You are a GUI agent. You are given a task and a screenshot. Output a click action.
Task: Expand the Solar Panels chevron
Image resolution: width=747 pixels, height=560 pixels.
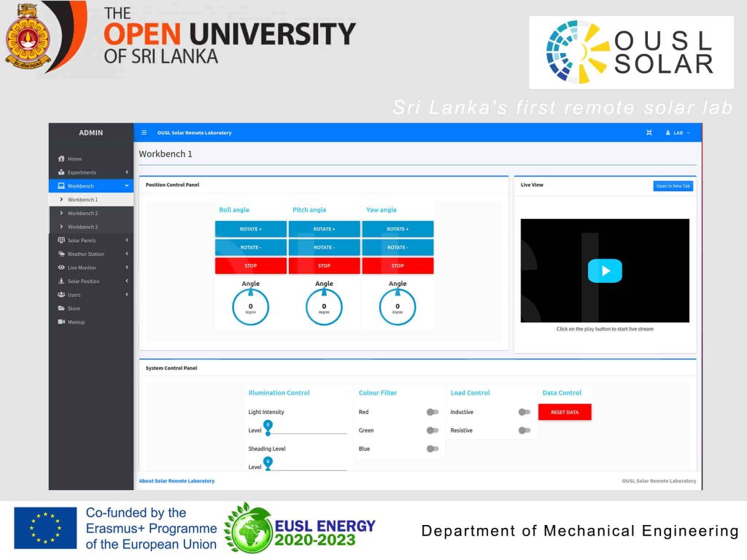point(127,241)
